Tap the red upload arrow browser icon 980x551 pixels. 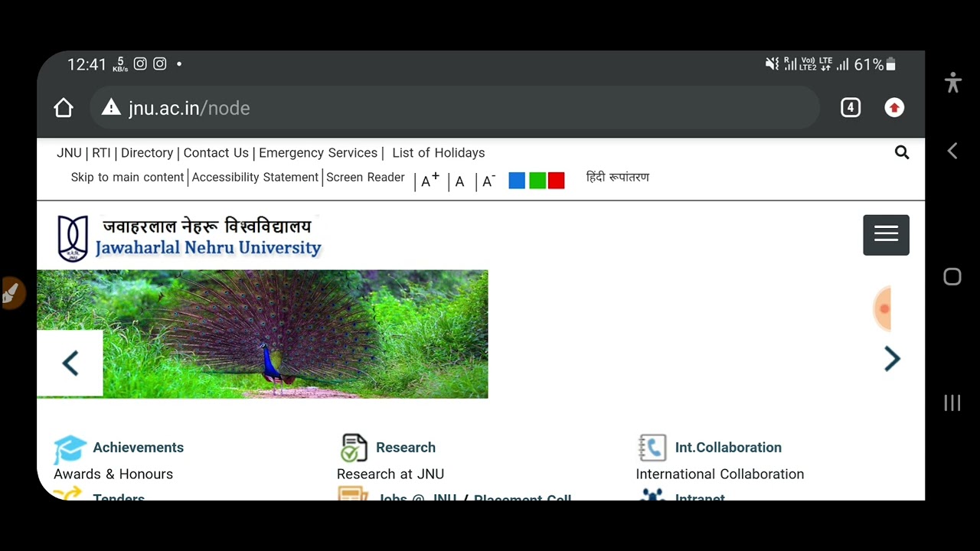coord(894,108)
